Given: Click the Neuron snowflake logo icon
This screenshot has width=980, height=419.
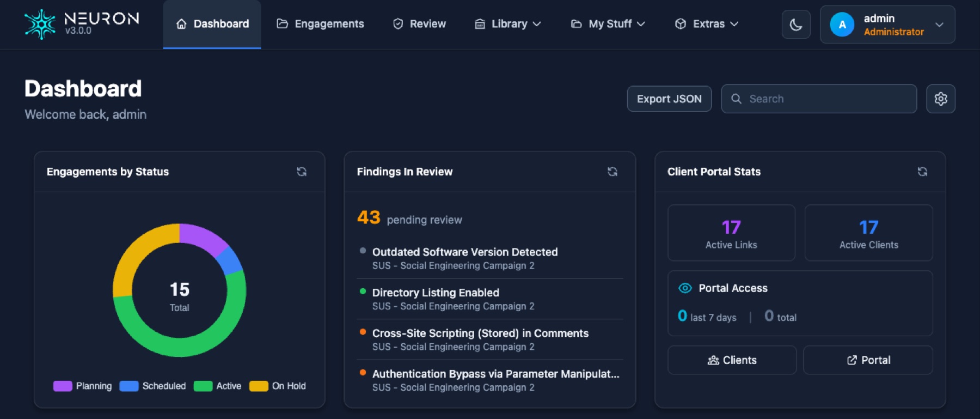Looking at the screenshot, I should [x=40, y=25].
